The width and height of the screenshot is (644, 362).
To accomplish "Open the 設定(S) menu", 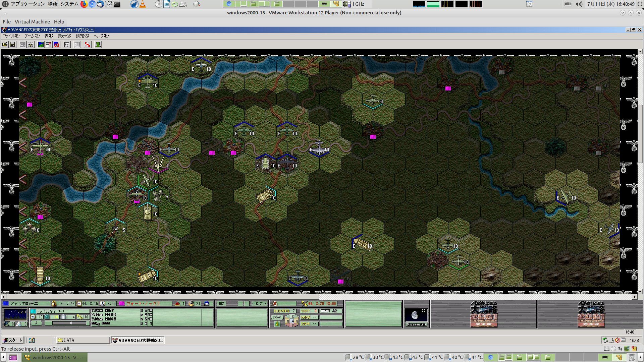I will click(82, 36).
